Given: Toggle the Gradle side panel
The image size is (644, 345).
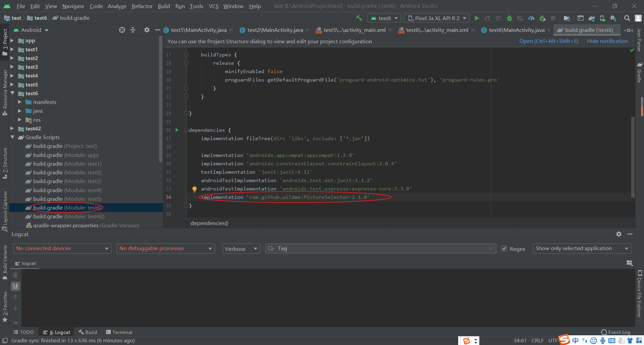Looking at the screenshot, I should coord(640,72).
